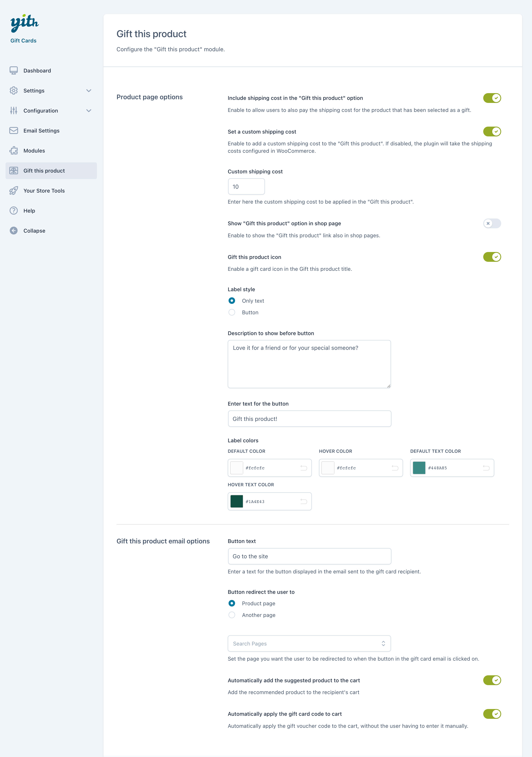Click the Help question mark icon
The width and height of the screenshot is (532, 757).
coord(13,211)
